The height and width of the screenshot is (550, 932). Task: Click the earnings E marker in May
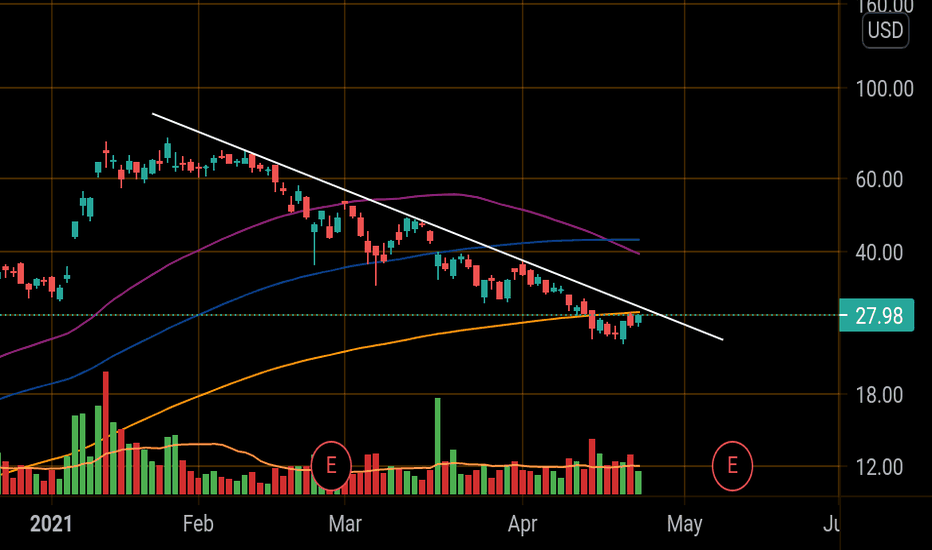(732, 466)
